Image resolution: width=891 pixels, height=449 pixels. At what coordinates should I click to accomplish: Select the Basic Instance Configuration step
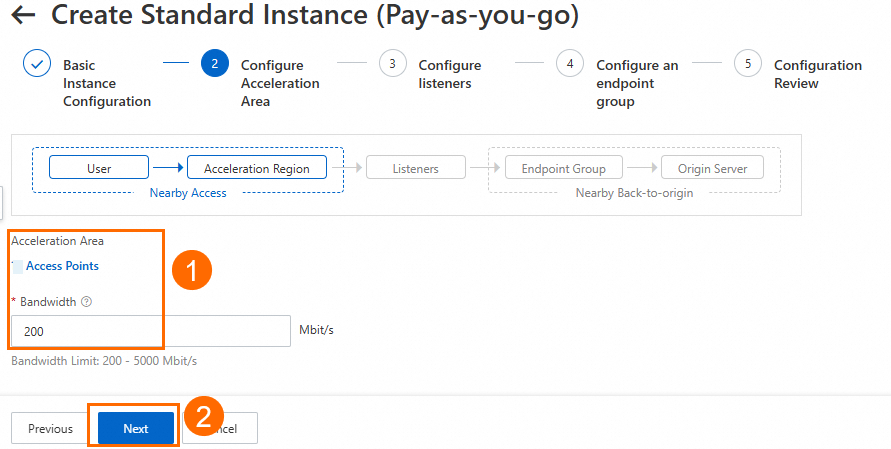106,83
